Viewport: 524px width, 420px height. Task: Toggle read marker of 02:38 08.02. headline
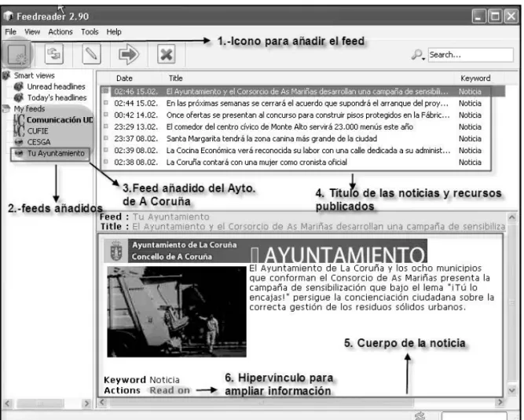(105, 162)
